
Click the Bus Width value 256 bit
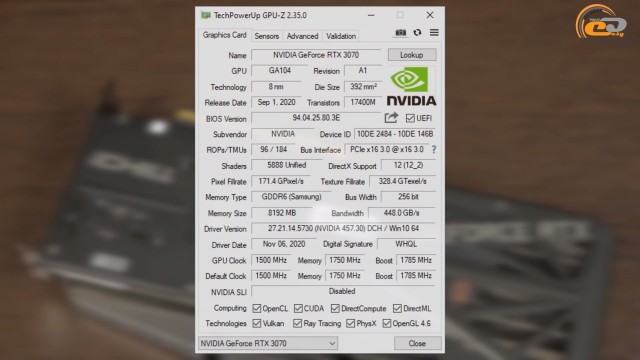409,197
